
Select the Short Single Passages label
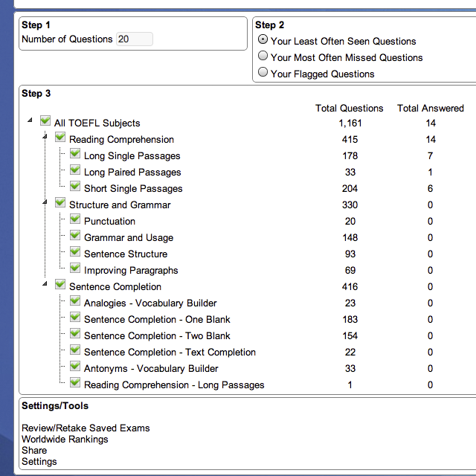pos(133,189)
